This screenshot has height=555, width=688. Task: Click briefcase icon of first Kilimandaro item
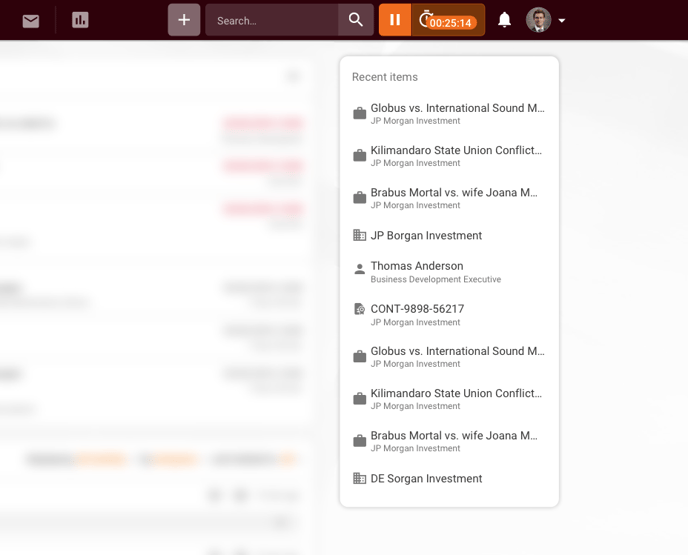(x=359, y=155)
